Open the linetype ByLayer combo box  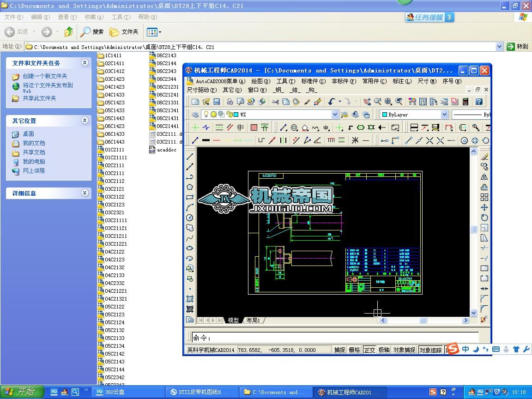point(472,115)
